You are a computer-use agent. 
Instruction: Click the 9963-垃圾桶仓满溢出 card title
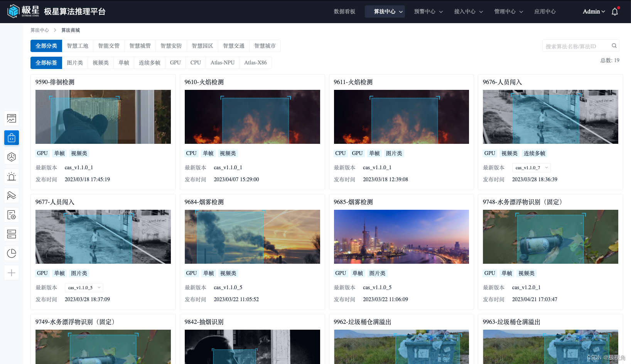(x=511, y=322)
